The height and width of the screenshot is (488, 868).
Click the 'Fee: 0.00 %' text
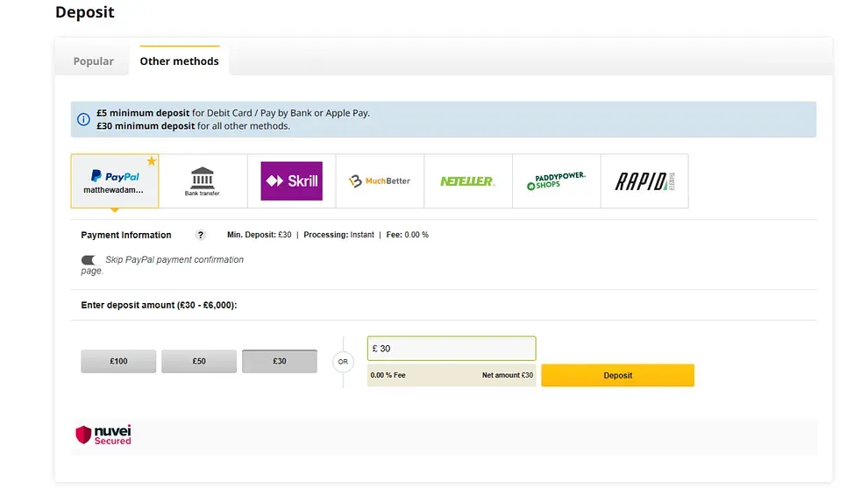click(x=408, y=235)
